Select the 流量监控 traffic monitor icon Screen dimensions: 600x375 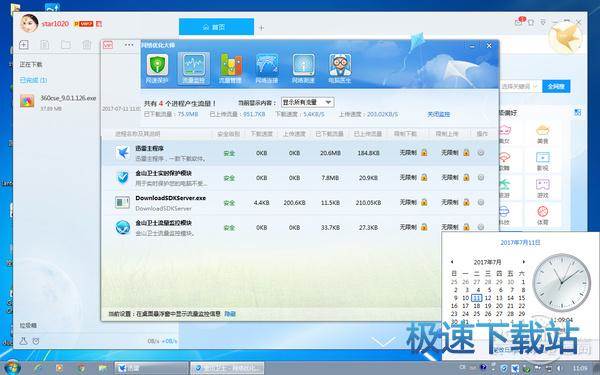[193, 68]
